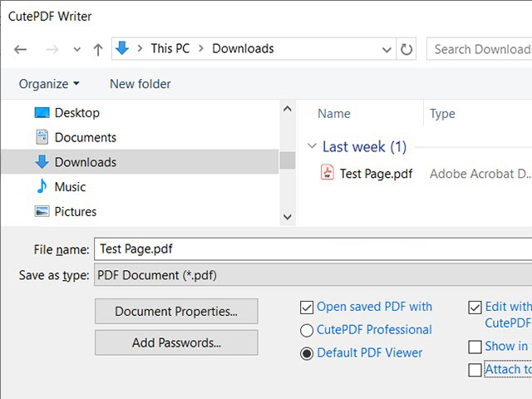Click the Desktop monitor icon
Viewport: 532px width, 399px height.
(x=42, y=113)
